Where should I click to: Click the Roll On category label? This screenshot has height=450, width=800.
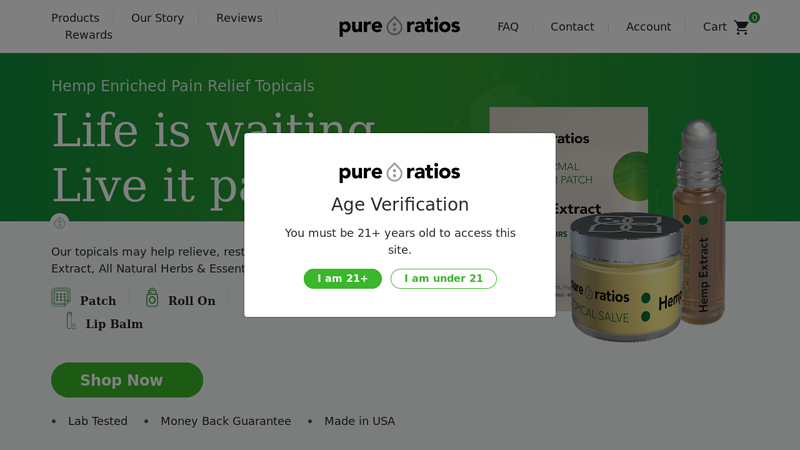pos(192,301)
